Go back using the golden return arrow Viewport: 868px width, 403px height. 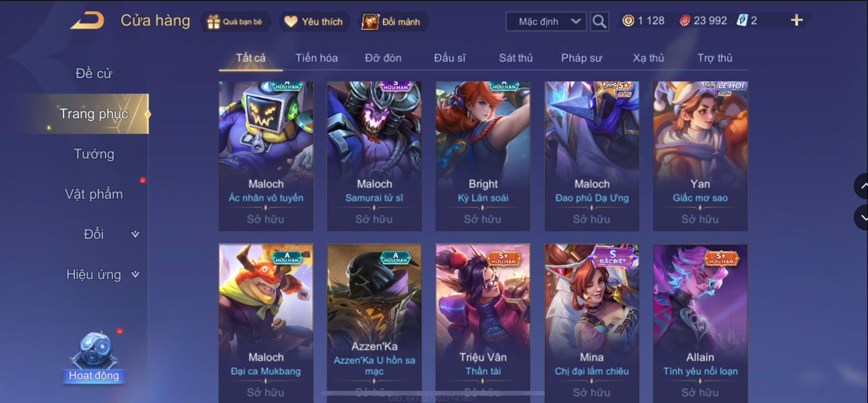pos(88,21)
